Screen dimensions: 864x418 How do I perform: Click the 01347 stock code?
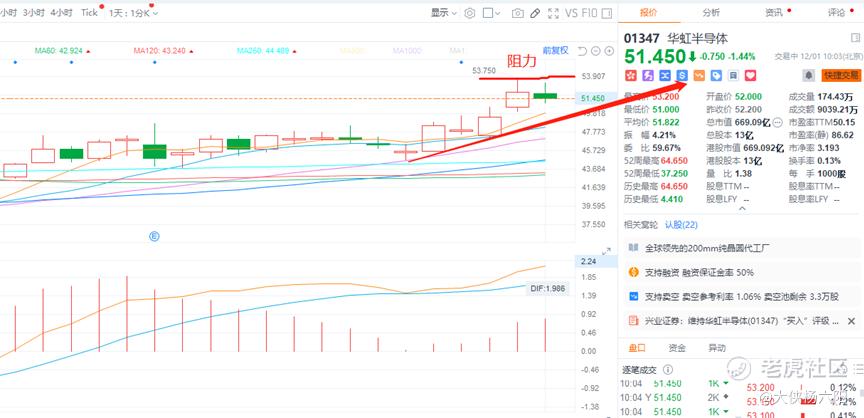641,39
